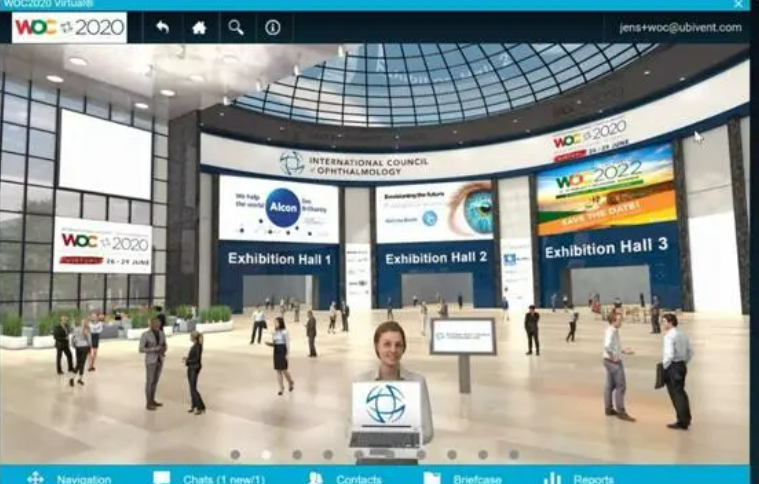Click the Reports bar chart icon
The width and height of the screenshot is (759, 484).
[x=552, y=478]
